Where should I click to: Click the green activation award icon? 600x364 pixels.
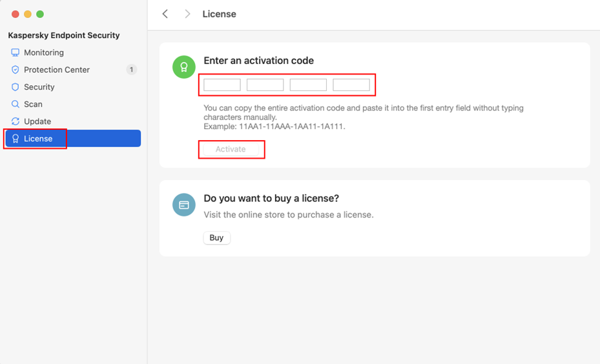tap(184, 67)
